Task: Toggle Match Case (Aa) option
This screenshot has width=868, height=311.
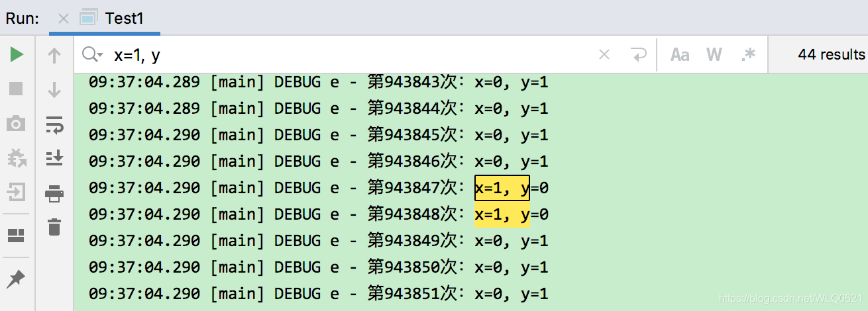Action: click(x=680, y=55)
